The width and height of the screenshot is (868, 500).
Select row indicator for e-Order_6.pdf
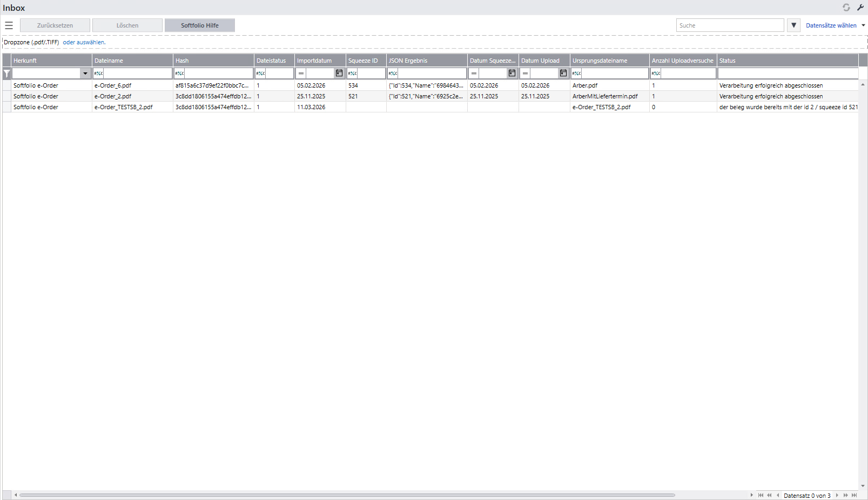coord(6,85)
